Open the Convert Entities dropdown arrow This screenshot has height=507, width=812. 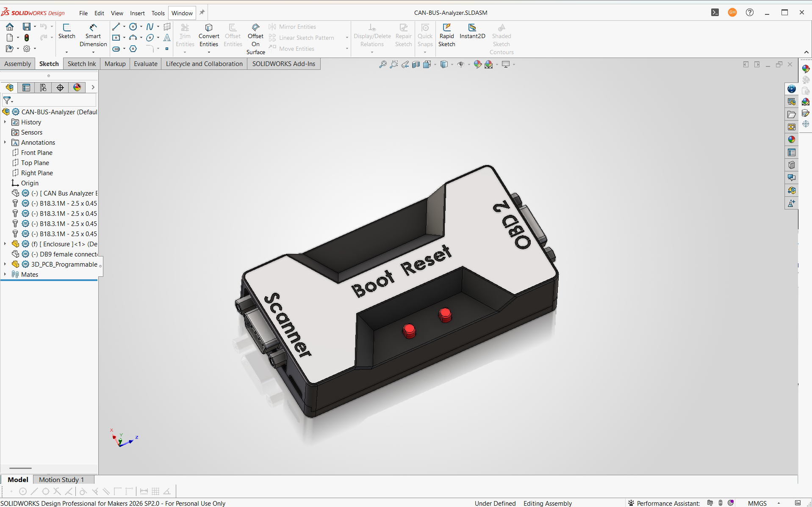click(209, 52)
